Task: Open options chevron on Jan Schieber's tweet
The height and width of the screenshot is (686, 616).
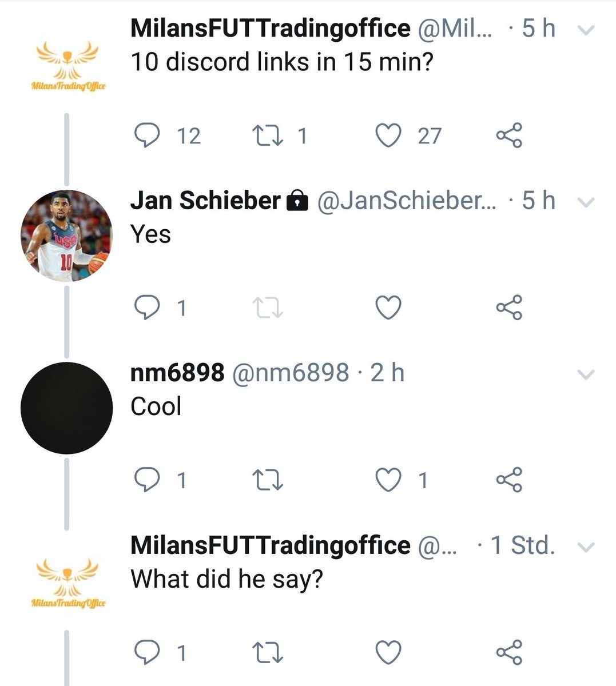Action: pos(587,202)
